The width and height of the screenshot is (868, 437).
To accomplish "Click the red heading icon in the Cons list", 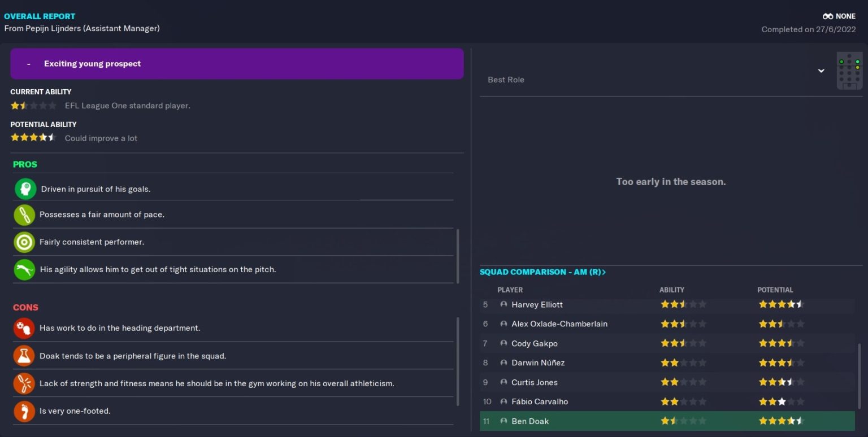I will click(24, 328).
